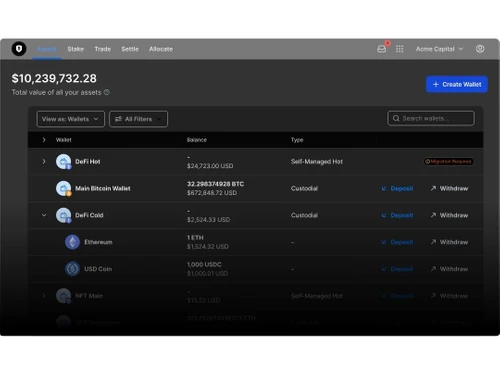Image resolution: width=500 pixels, height=375 pixels.
Task: Click the 1 ETH balance
Action: [x=195, y=237]
